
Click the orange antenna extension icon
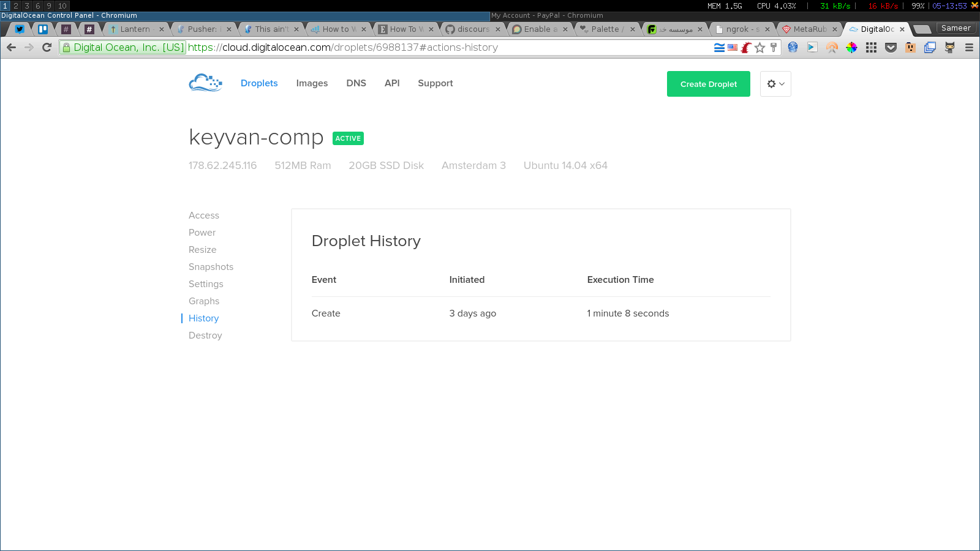tap(832, 47)
